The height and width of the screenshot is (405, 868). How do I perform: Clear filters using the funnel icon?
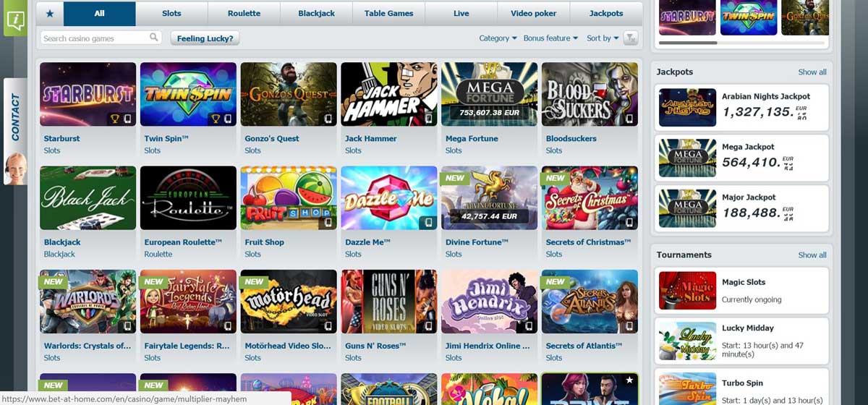tap(631, 38)
